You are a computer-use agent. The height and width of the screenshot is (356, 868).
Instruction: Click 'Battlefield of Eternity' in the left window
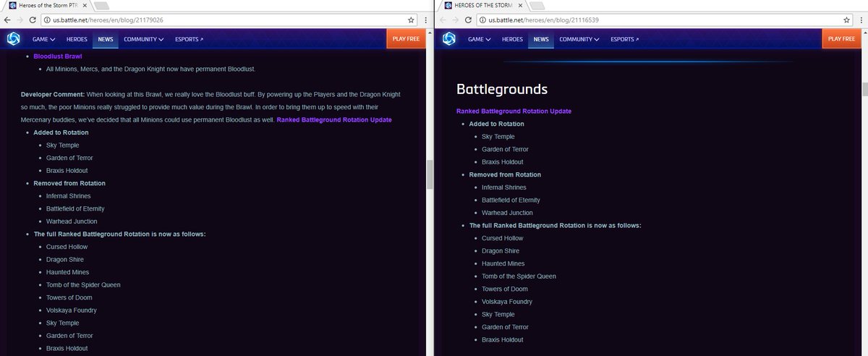[x=75, y=208]
